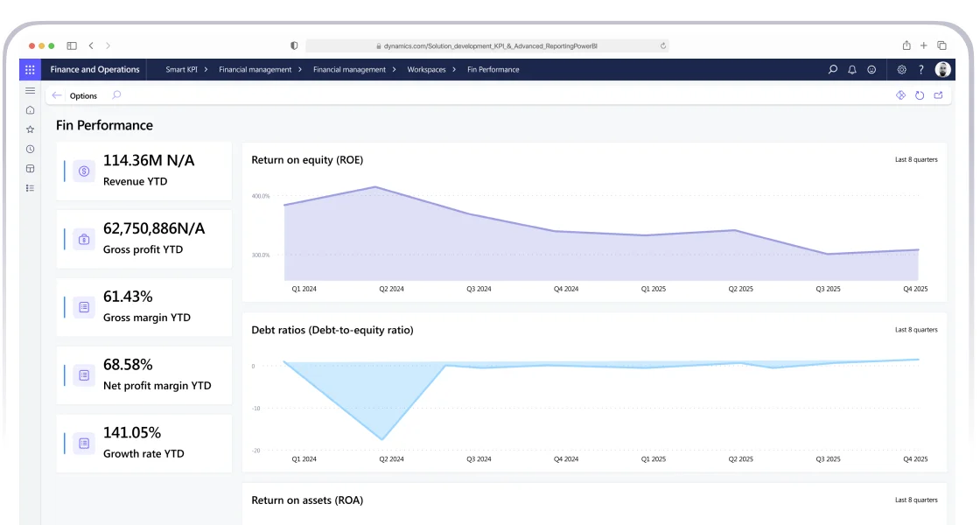Click the Home icon in left sidebar

tap(30, 110)
